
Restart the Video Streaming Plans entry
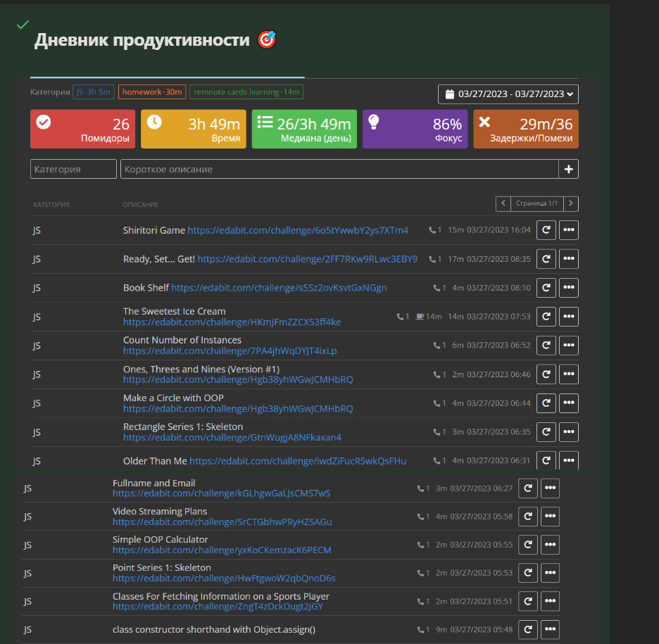[x=527, y=517]
